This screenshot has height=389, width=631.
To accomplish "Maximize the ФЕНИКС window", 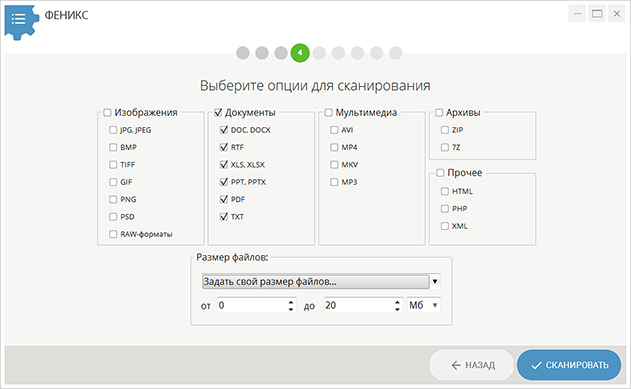I will click(597, 14).
